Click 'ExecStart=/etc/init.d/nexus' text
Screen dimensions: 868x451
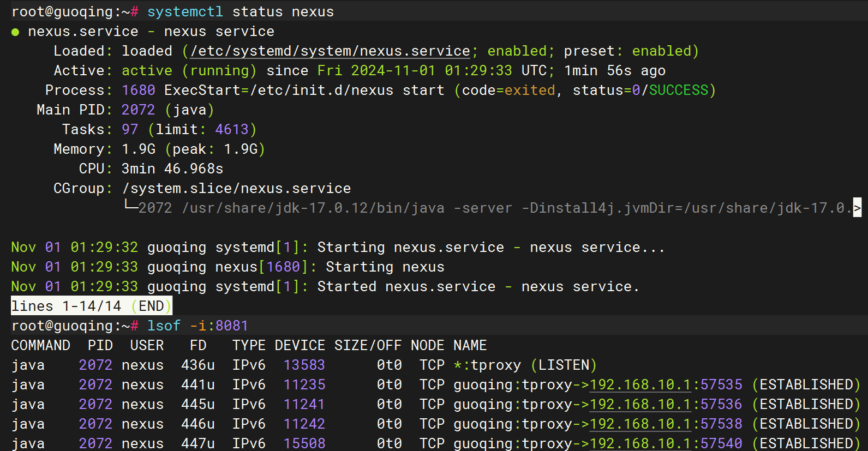pyautogui.click(x=279, y=91)
